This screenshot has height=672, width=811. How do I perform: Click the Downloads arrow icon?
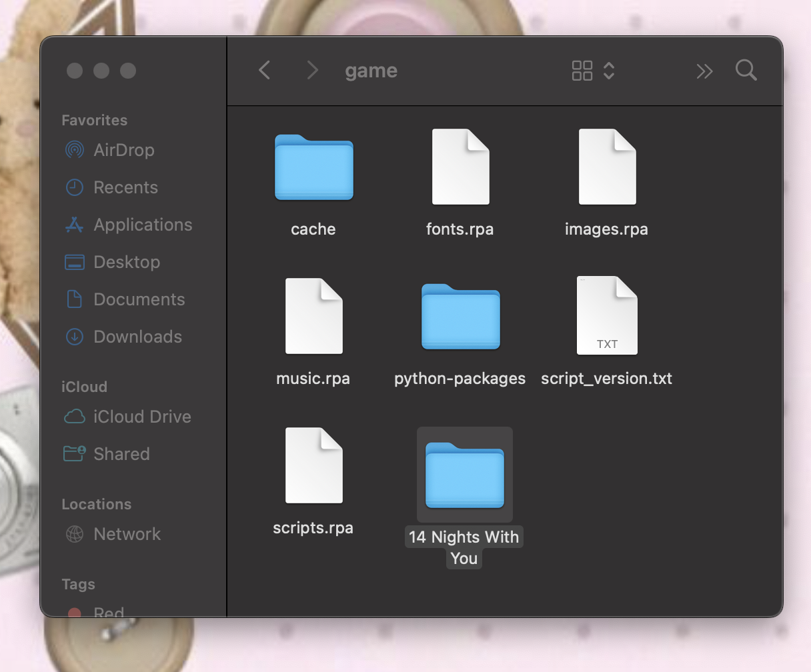[x=75, y=337]
